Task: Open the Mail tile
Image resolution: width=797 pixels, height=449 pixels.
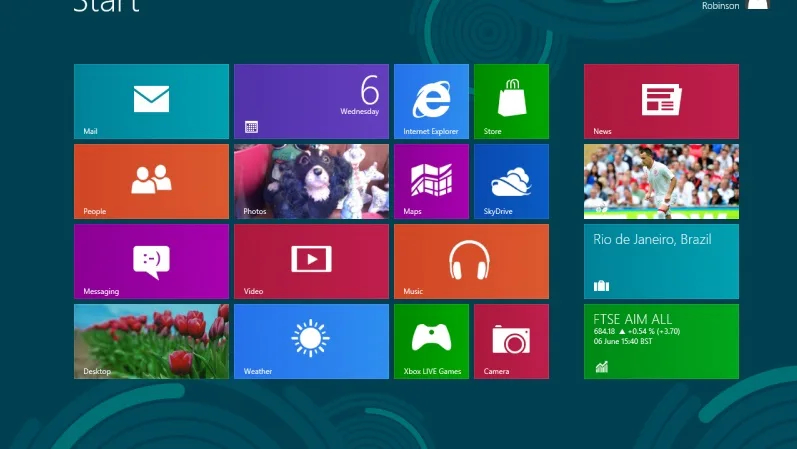Action: pyautogui.click(x=151, y=101)
